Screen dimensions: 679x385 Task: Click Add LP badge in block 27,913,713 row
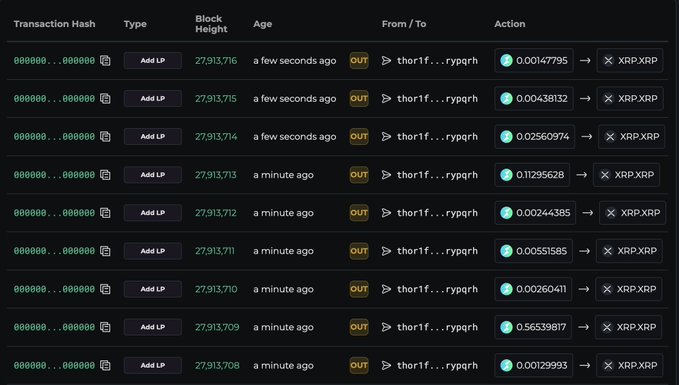coord(152,175)
